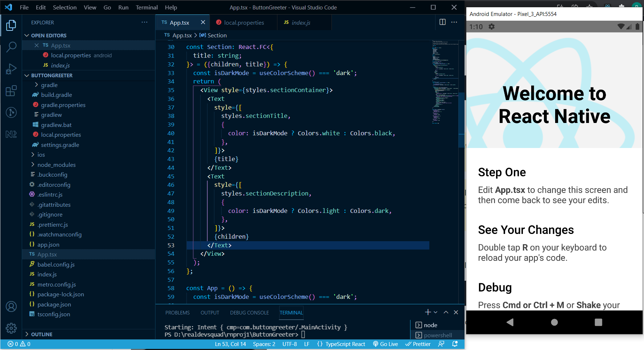
Task: Expand the gradle folder
Action: 36,85
